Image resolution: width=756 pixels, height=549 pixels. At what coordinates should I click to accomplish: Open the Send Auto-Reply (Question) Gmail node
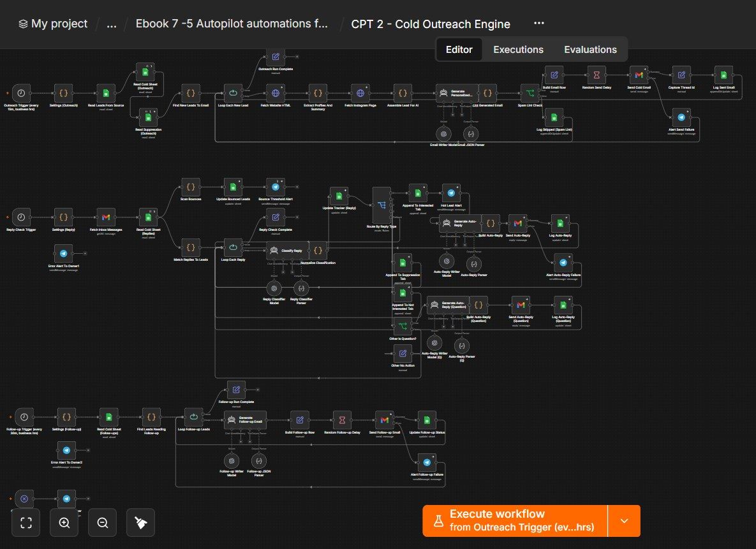click(x=521, y=305)
